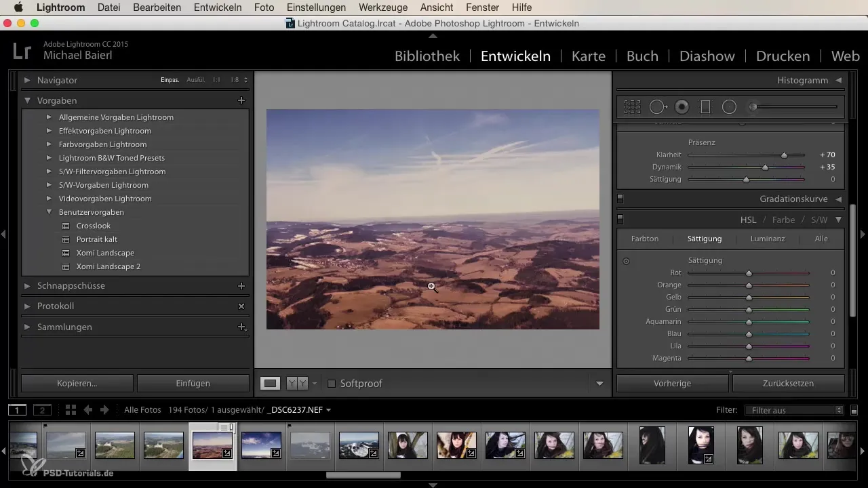
Task: Expand Effektvorgaben Lightroom folder
Action: click(x=49, y=131)
